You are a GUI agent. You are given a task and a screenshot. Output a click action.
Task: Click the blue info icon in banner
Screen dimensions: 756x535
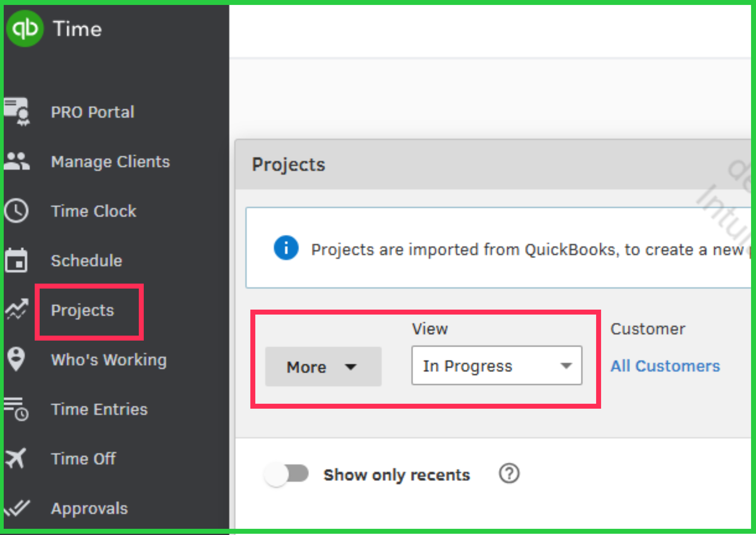[286, 248]
